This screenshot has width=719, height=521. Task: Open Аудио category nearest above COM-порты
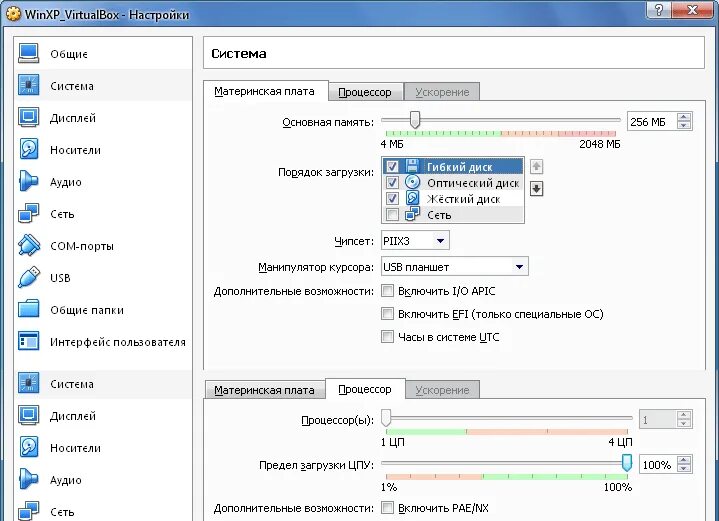click(x=103, y=182)
